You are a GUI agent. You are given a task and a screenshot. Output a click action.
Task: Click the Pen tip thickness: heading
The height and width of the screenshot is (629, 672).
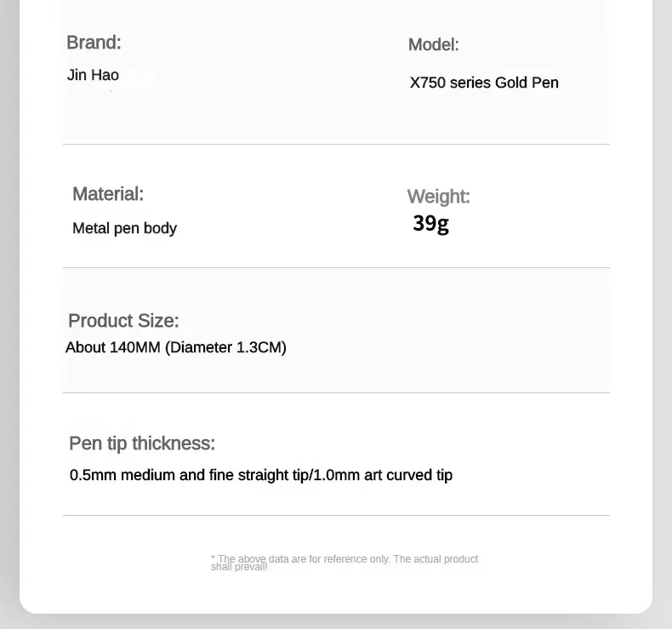[x=142, y=443]
